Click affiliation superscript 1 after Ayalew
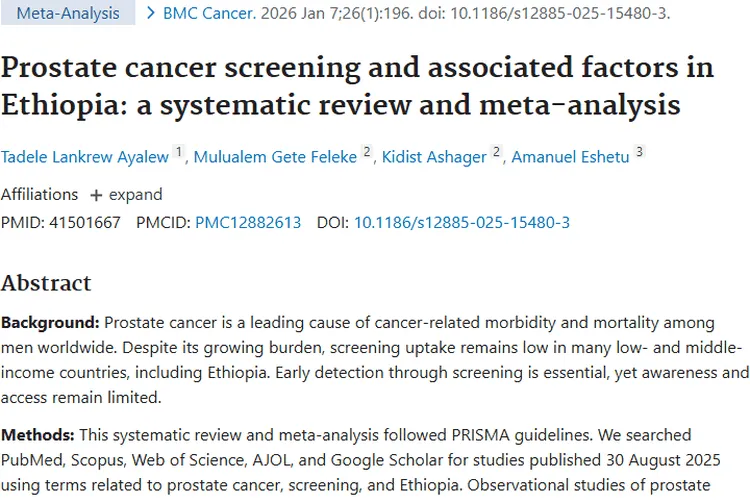This screenshot has width=750, height=500. click(x=179, y=152)
